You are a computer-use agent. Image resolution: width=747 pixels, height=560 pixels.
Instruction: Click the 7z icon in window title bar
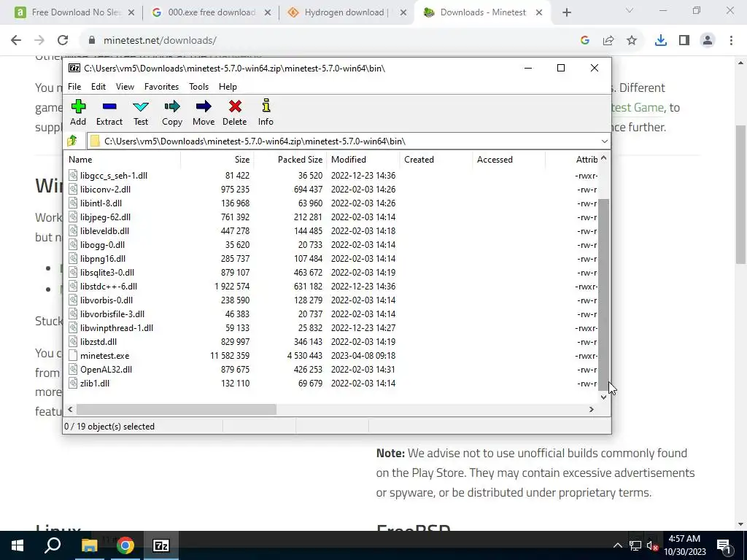coord(74,68)
